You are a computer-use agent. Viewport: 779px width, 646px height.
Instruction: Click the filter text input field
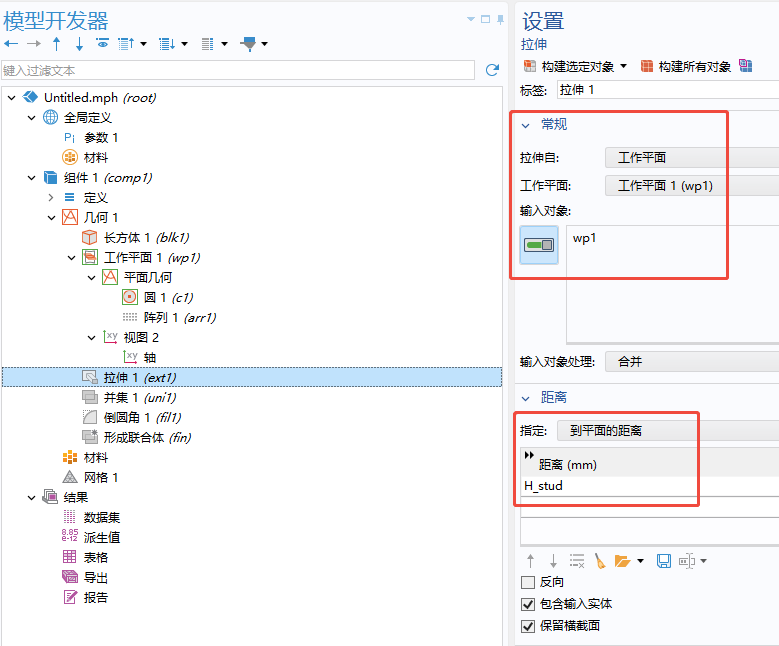238,70
